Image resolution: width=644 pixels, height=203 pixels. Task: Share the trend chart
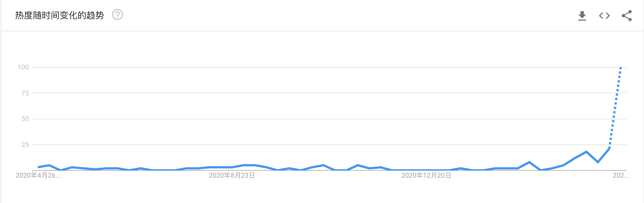coord(626,16)
